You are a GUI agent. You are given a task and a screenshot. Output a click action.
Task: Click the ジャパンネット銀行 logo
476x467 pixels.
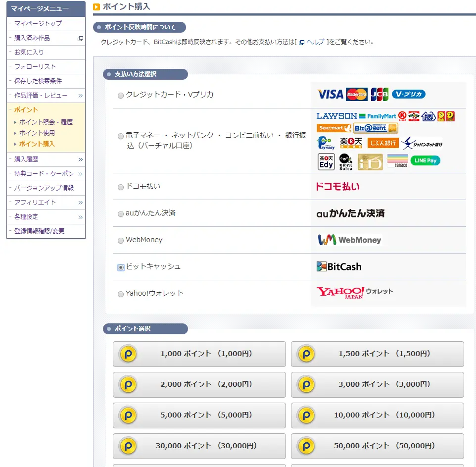[x=422, y=143]
